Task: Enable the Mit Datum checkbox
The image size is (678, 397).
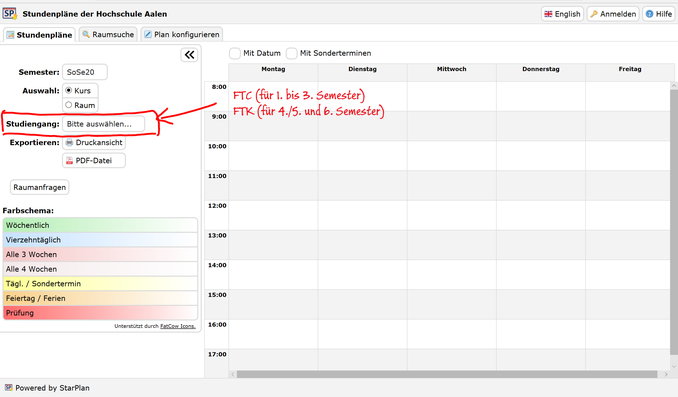Action: pyautogui.click(x=235, y=53)
